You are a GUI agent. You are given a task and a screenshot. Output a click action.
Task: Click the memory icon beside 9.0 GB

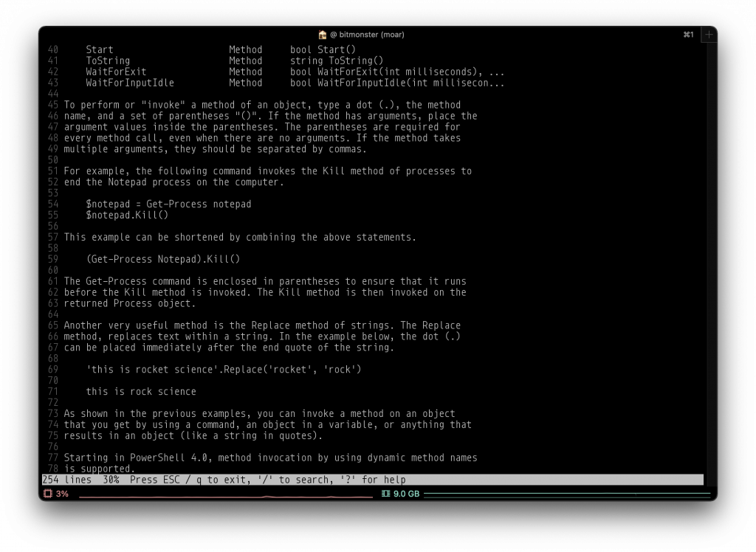pyautogui.click(x=385, y=494)
